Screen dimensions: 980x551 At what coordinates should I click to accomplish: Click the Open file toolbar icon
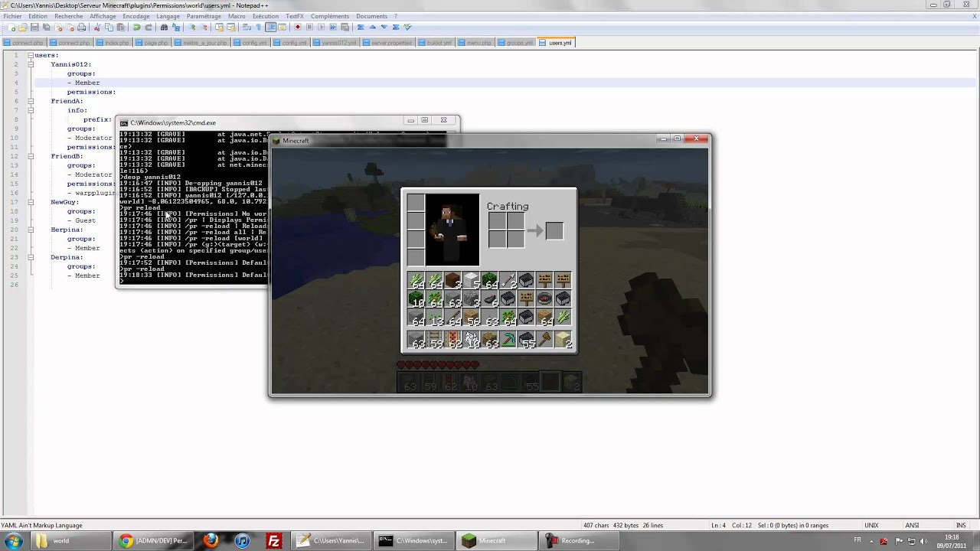click(23, 28)
